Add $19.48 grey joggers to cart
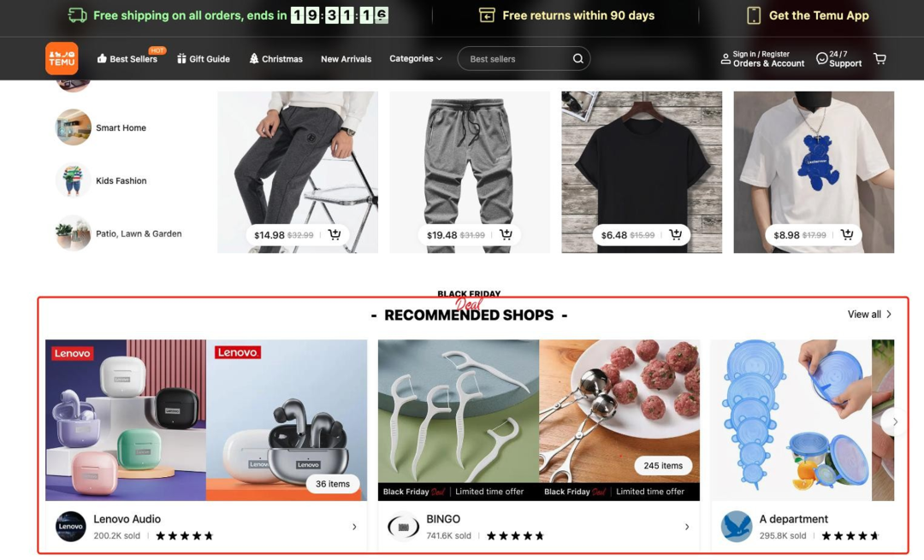Viewport: 924px width, 560px height. [x=506, y=234]
